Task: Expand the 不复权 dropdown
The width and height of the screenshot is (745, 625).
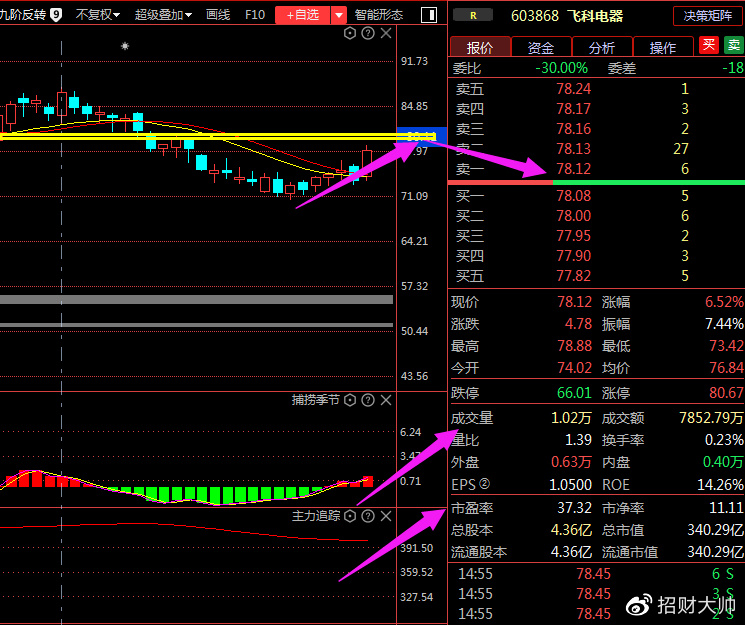Action: tap(98, 15)
